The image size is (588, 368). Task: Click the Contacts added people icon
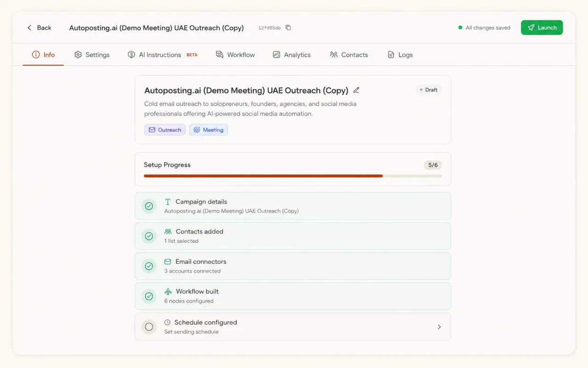coord(168,232)
